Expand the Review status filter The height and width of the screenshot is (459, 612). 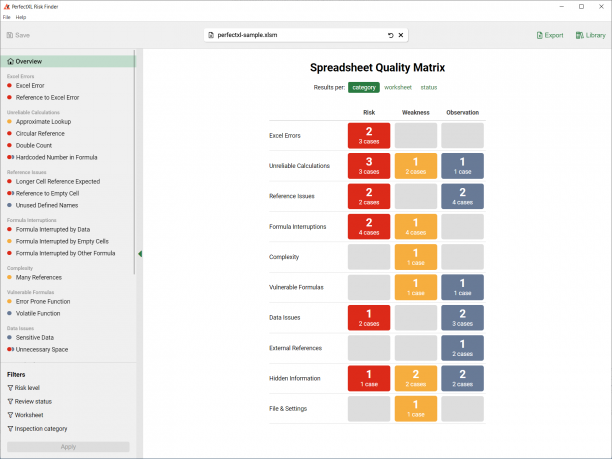[30, 401]
